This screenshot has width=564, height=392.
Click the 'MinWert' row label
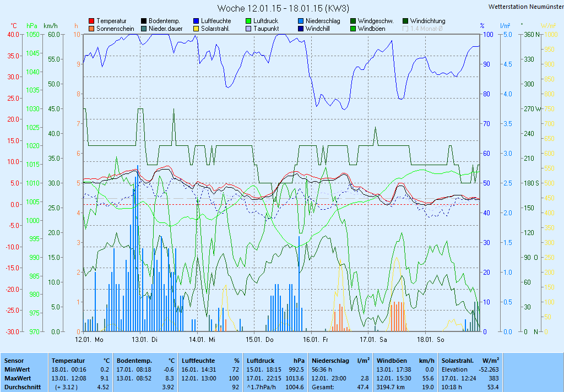click(17, 370)
